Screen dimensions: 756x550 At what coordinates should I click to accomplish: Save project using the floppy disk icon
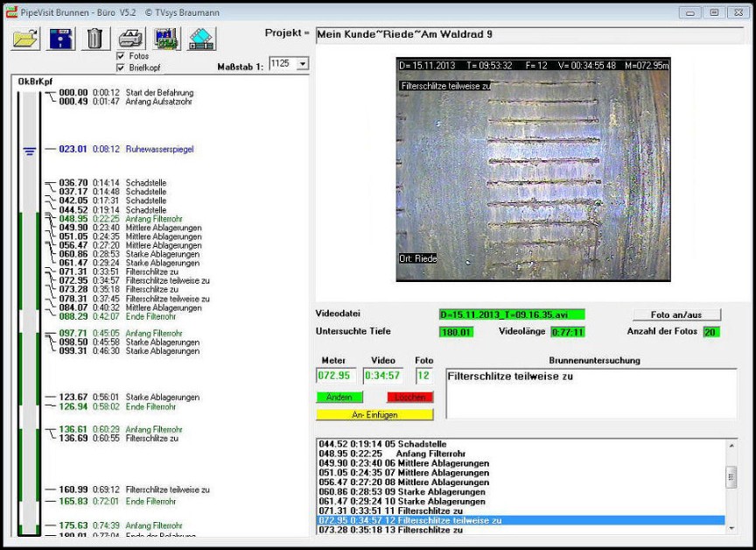tap(60, 39)
